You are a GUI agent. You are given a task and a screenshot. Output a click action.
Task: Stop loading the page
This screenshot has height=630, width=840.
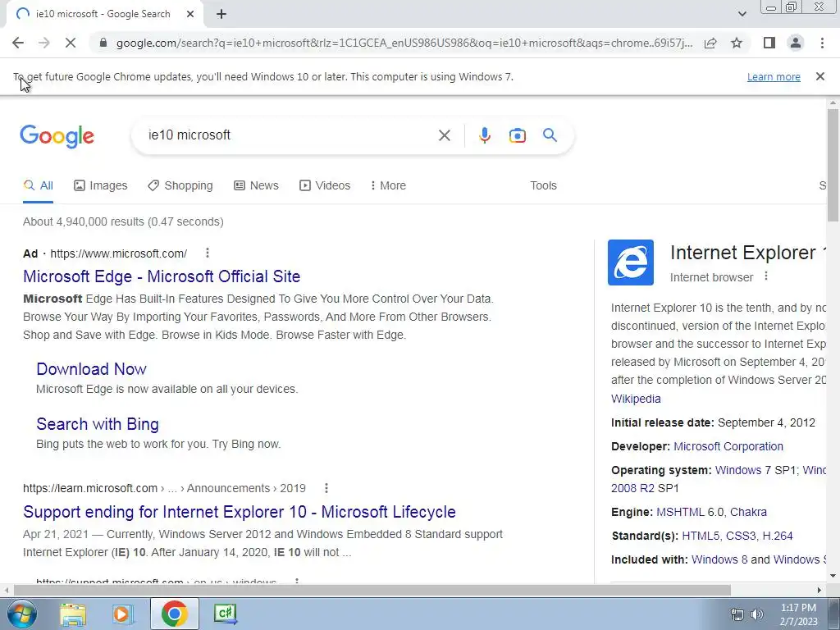coord(71,43)
